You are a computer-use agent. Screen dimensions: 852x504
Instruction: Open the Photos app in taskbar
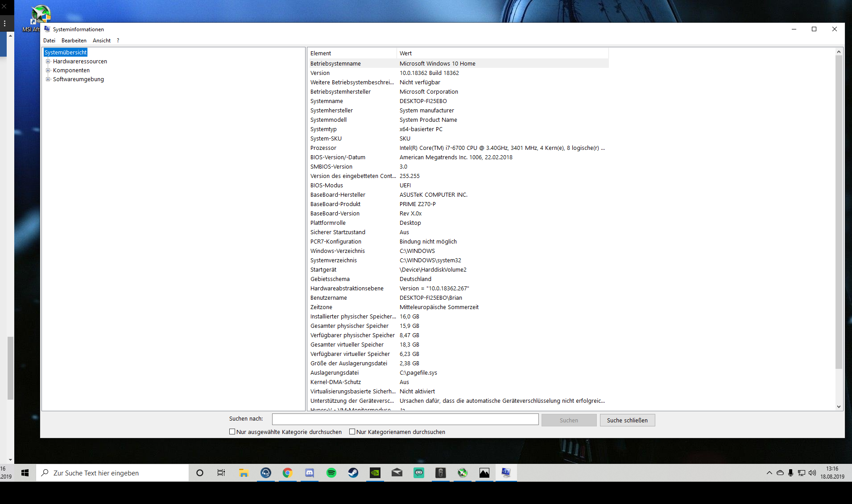[x=484, y=473]
